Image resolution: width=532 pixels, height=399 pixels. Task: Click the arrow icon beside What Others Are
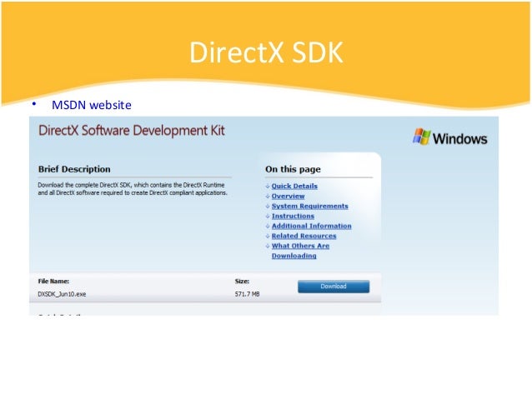[268, 246]
